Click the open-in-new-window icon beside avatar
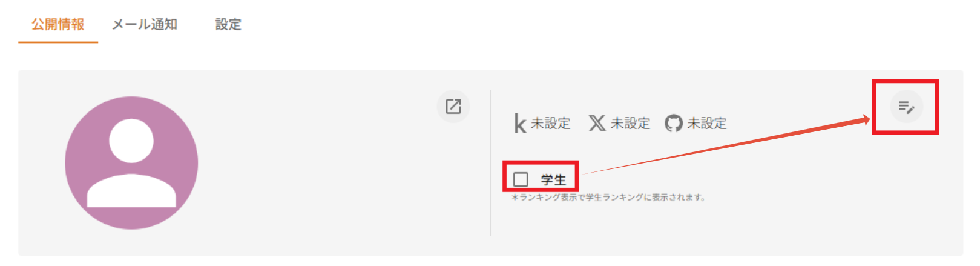The width and height of the screenshot is (980, 266). click(453, 106)
